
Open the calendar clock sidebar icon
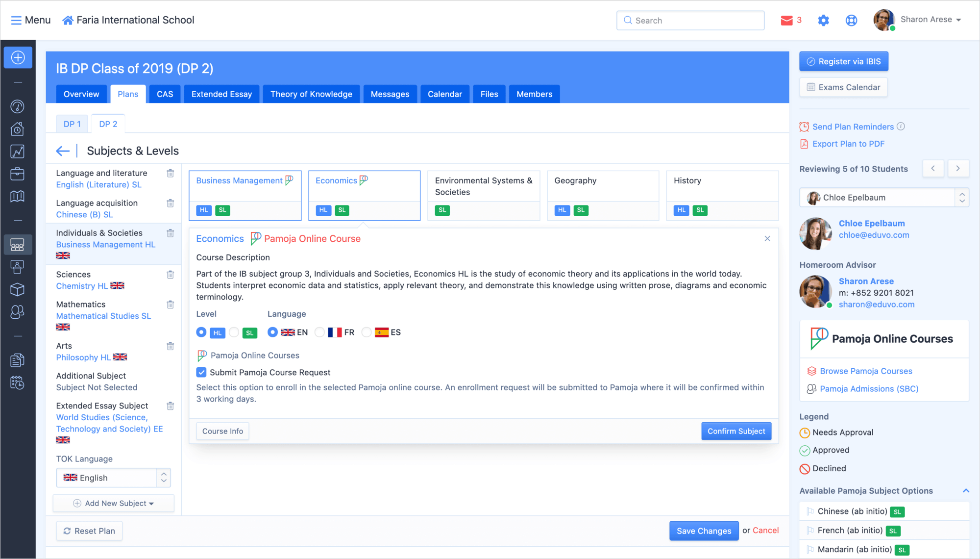(x=18, y=383)
